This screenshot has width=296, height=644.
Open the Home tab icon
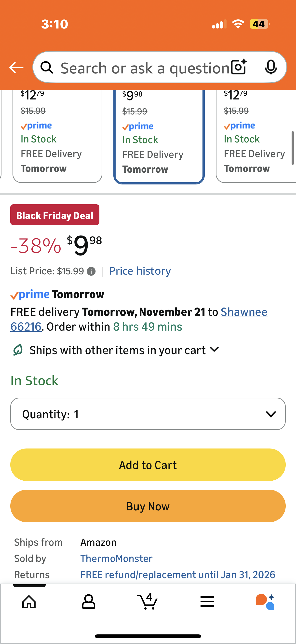29,602
